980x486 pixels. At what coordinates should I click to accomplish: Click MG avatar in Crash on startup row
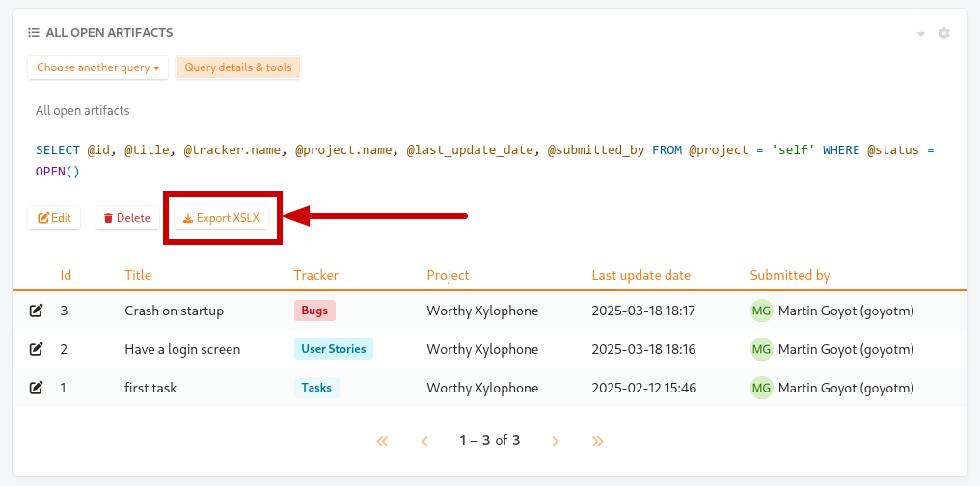pos(761,310)
